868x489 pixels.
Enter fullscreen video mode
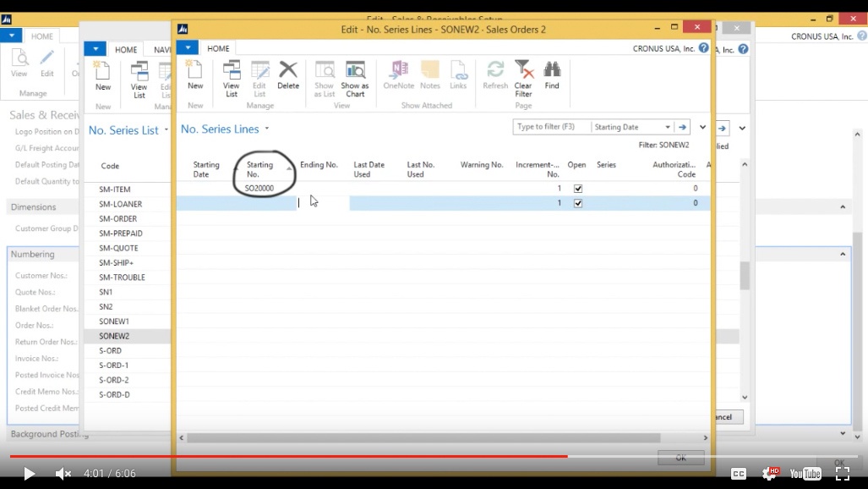[843, 474]
